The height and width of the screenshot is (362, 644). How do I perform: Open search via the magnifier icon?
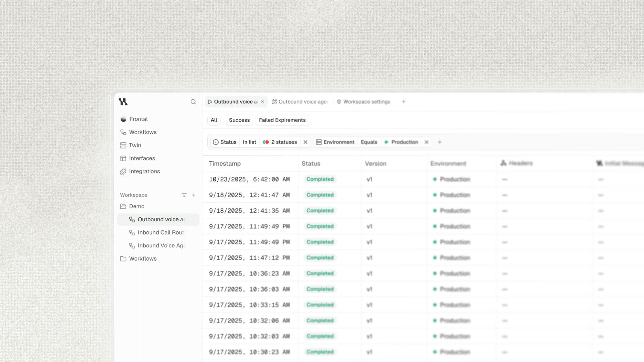[193, 102]
